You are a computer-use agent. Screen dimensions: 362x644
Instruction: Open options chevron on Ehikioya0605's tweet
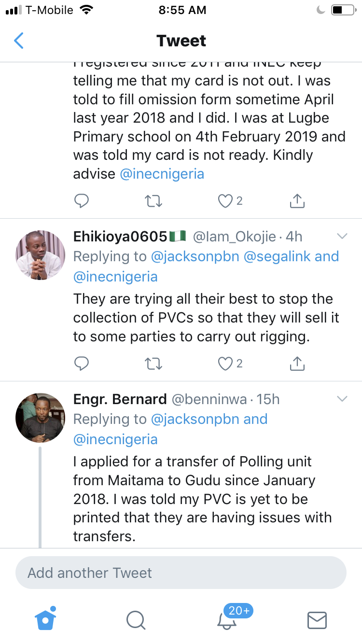point(342,236)
